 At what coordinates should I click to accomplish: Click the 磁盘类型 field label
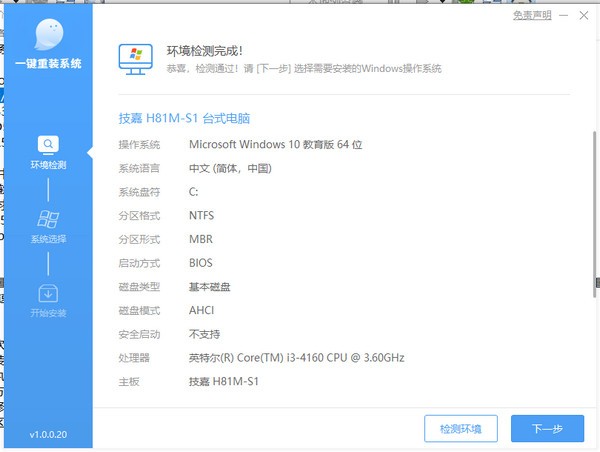139,287
